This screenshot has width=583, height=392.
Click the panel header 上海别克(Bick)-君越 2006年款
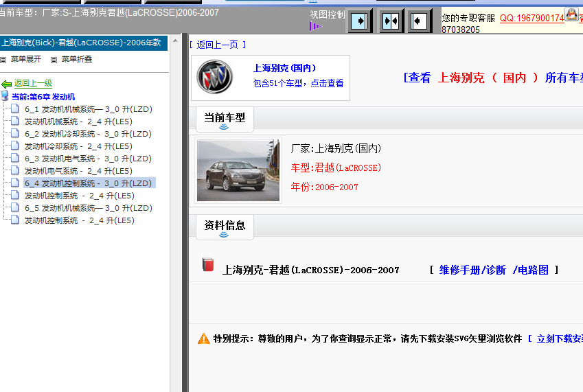click(x=84, y=43)
